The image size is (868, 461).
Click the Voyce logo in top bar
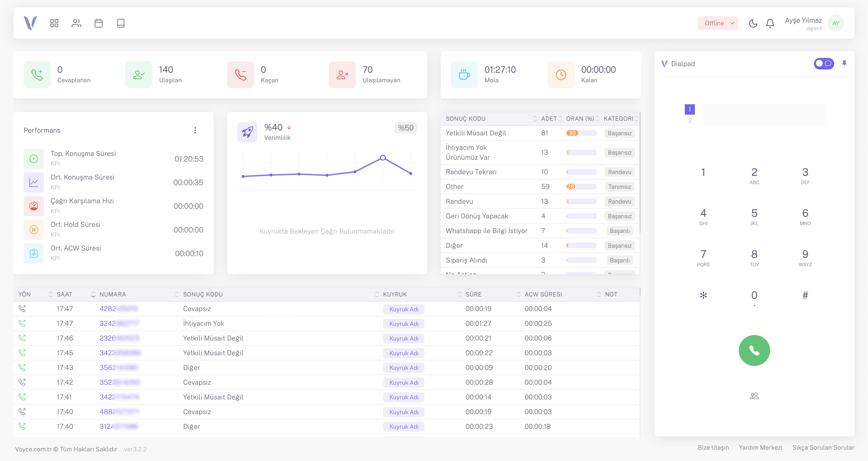30,23
